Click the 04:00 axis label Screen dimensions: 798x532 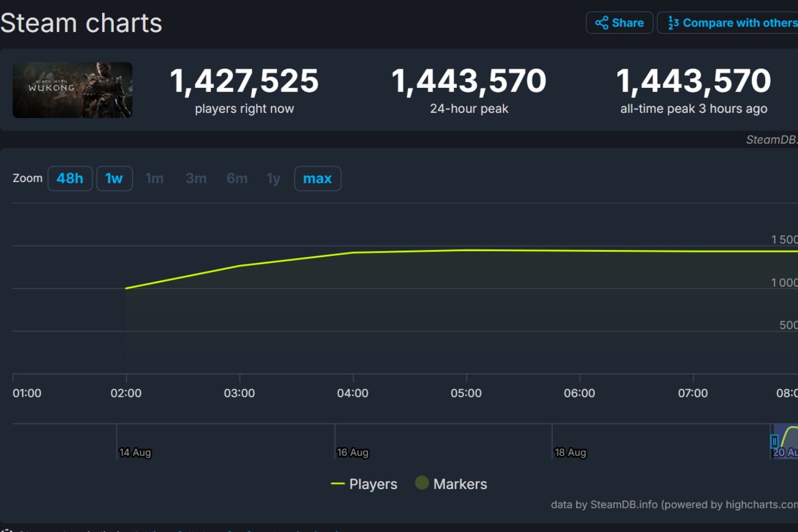[x=353, y=393]
